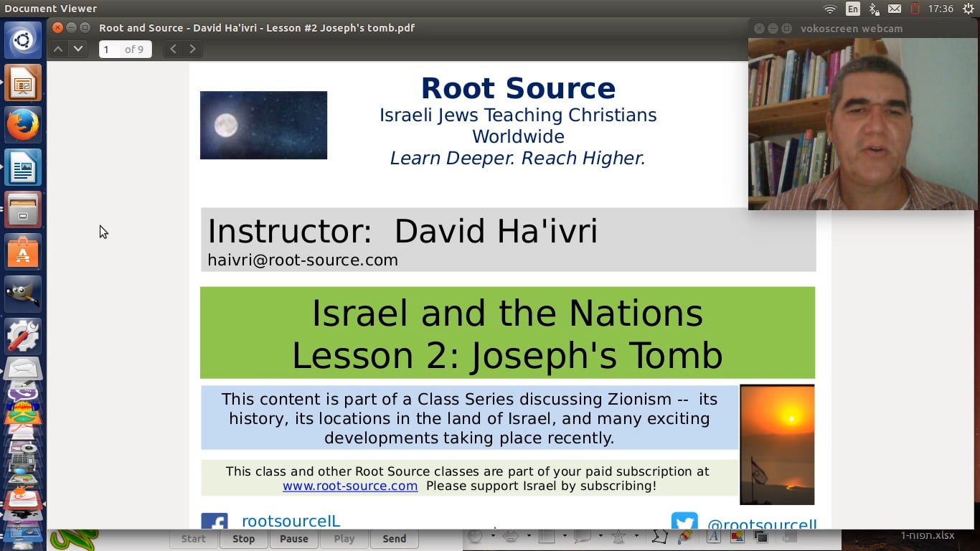980x551 pixels.
Task: Open the En keyboard layout indicator
Action: 852,9
